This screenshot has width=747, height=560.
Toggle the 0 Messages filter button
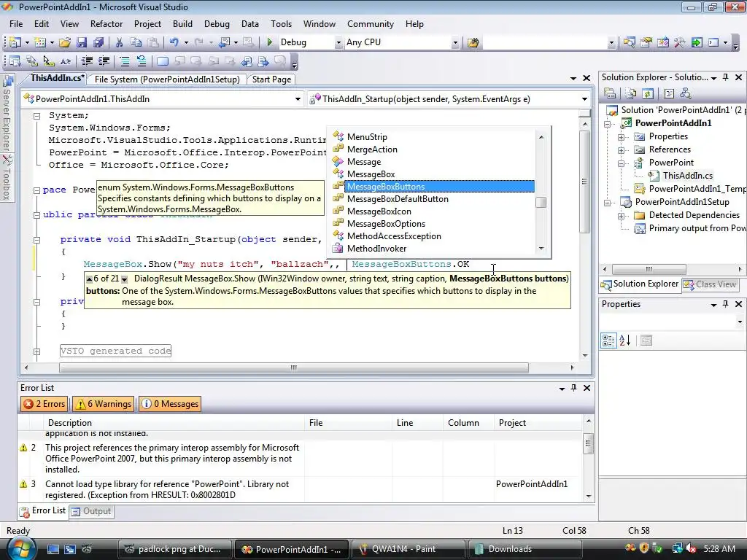pyautogui.click(x=169, y=404)
